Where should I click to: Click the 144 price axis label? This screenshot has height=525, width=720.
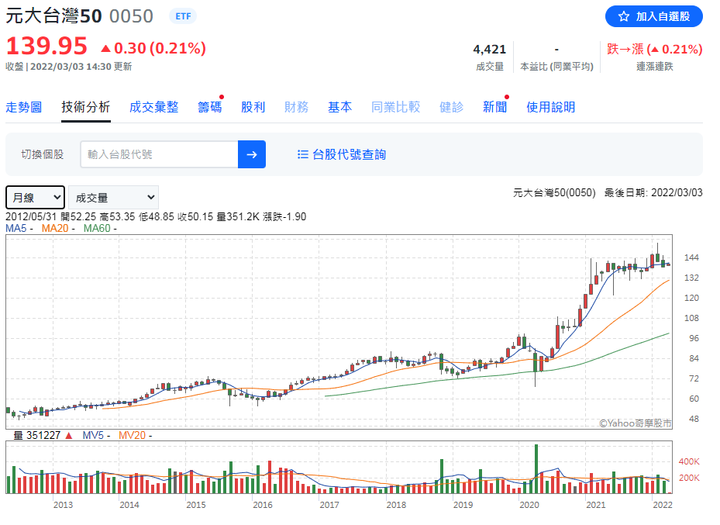(692, 258)
